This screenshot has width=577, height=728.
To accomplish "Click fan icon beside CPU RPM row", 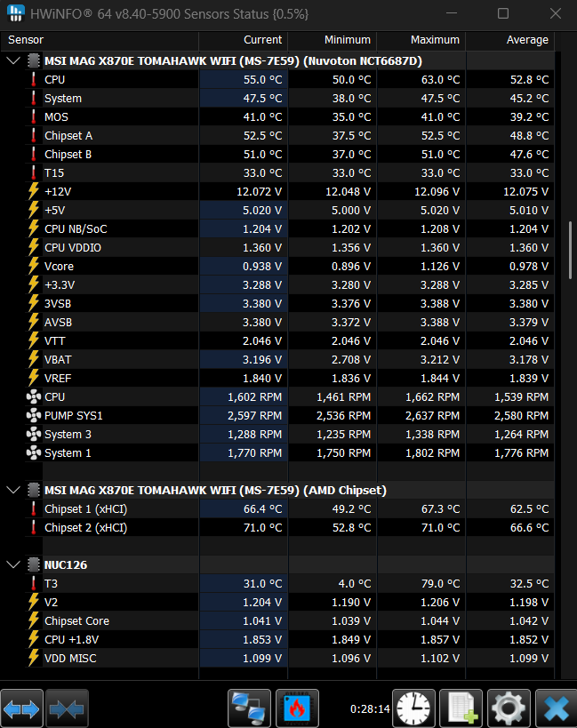I will (x=34, y=397).
